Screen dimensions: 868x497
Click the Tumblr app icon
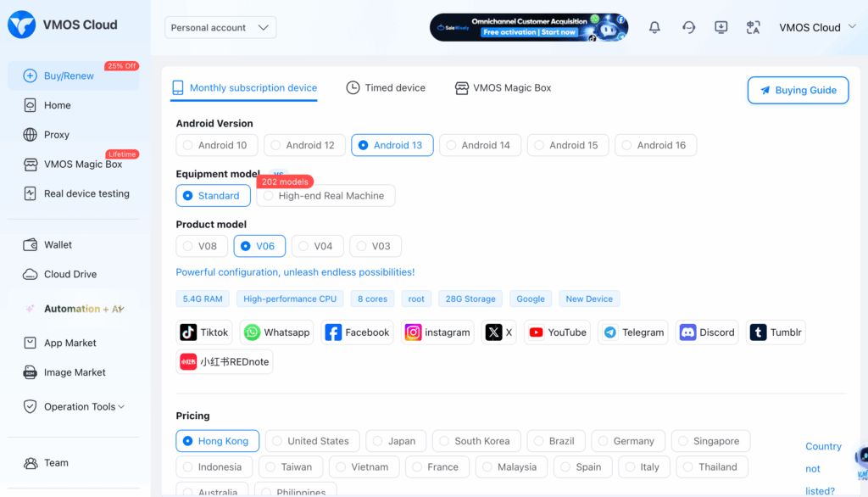(758, 332)
